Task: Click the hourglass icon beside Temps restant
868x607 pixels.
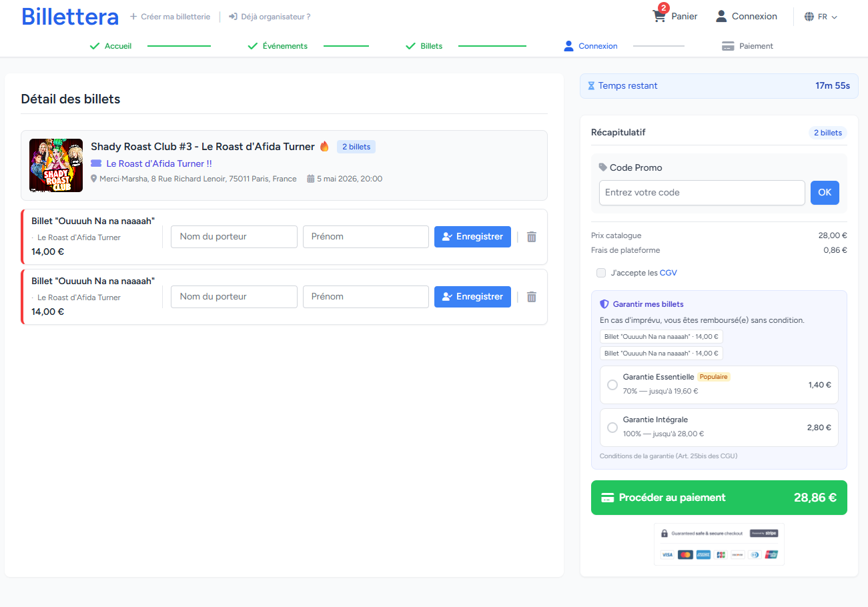Action: [591, 85]
